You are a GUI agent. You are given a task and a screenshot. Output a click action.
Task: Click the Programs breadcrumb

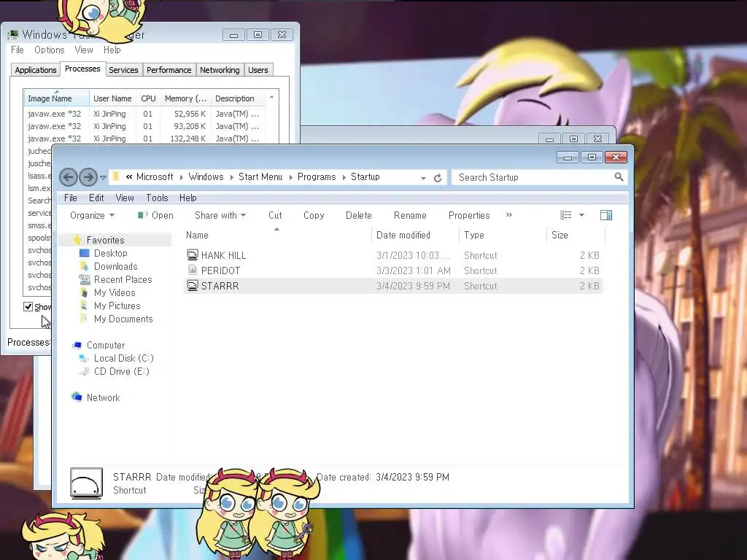[317, 176]
